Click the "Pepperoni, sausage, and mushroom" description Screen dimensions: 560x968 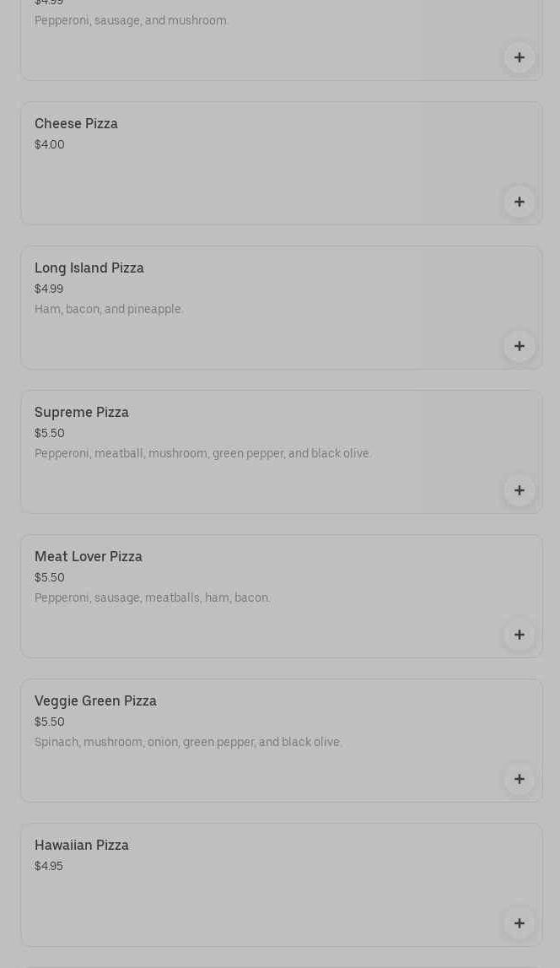click(132, 21)
